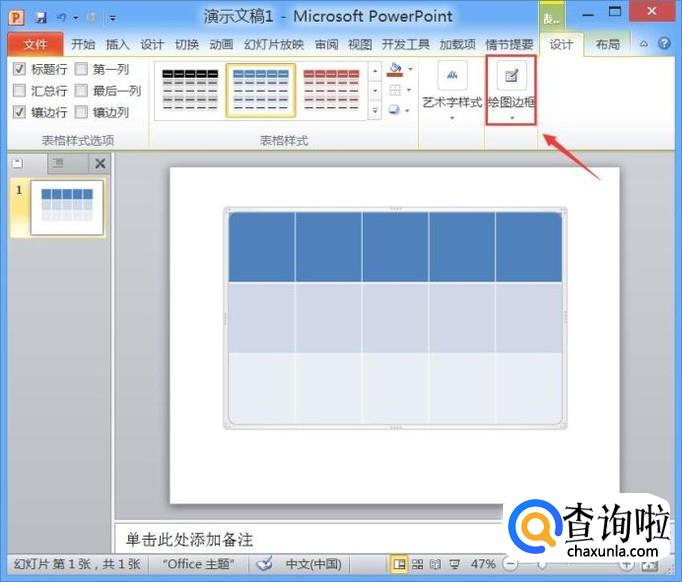
Task: Enable the 第一列 (First Column) checkbox
Action: click(x=81, y=69)
